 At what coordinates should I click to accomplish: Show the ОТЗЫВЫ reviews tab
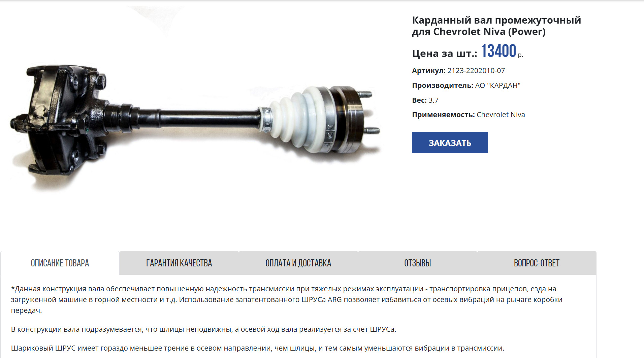(418, 263)
